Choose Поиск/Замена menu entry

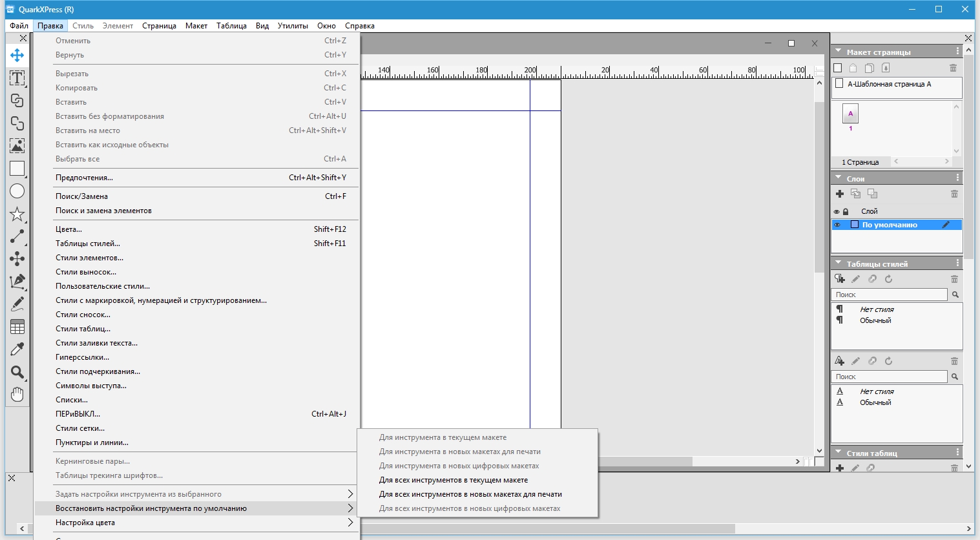point(196,196)
